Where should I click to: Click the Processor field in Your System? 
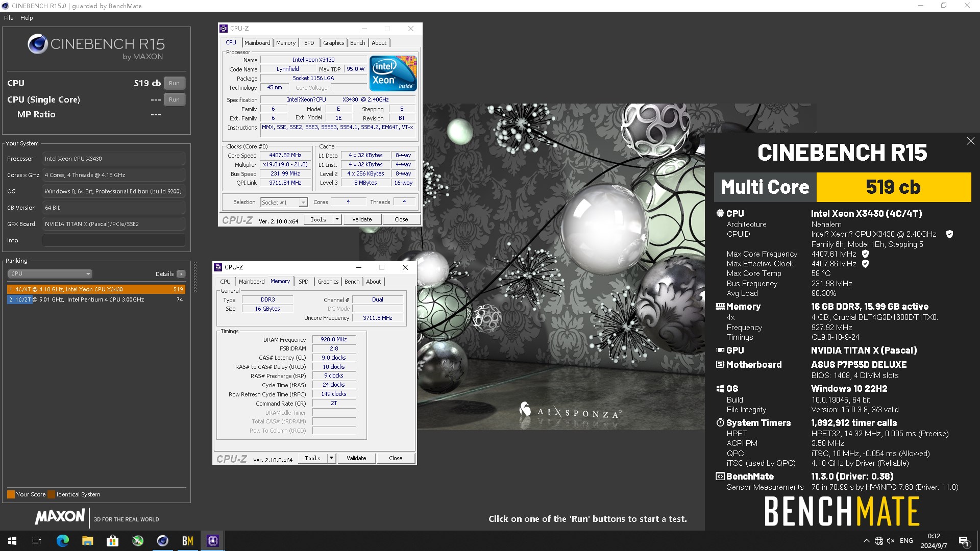113,159
